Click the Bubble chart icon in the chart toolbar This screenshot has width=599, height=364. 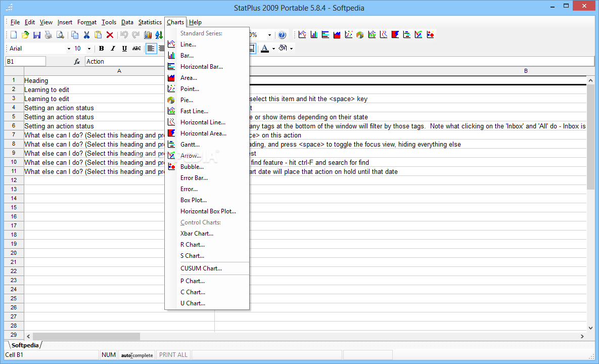[x=430, y=35]
